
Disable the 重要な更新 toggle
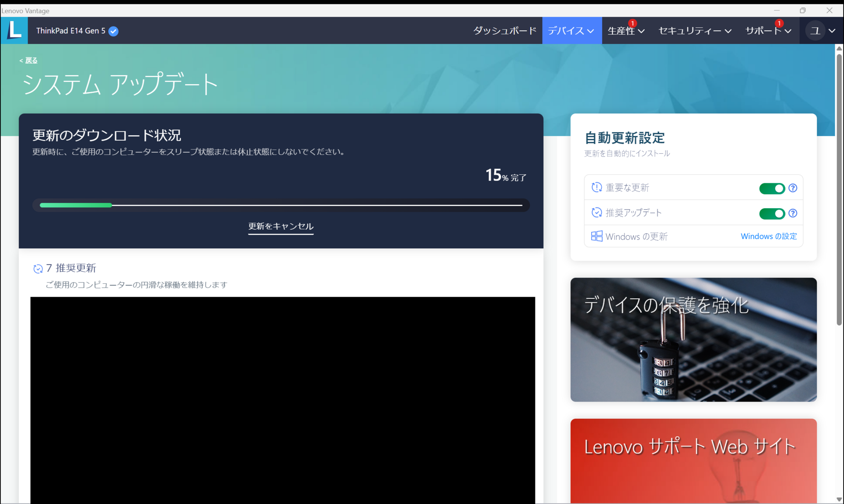(772, 188)
